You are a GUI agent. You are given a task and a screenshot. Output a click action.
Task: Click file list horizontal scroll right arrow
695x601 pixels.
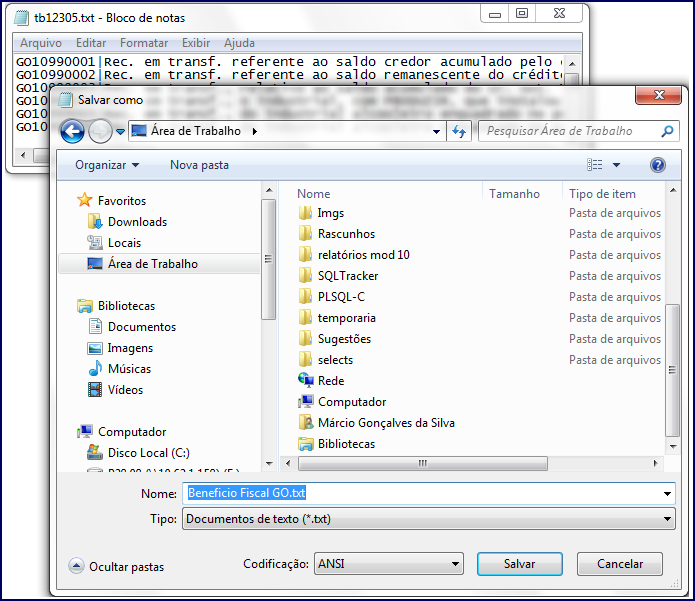coord(656,464)
